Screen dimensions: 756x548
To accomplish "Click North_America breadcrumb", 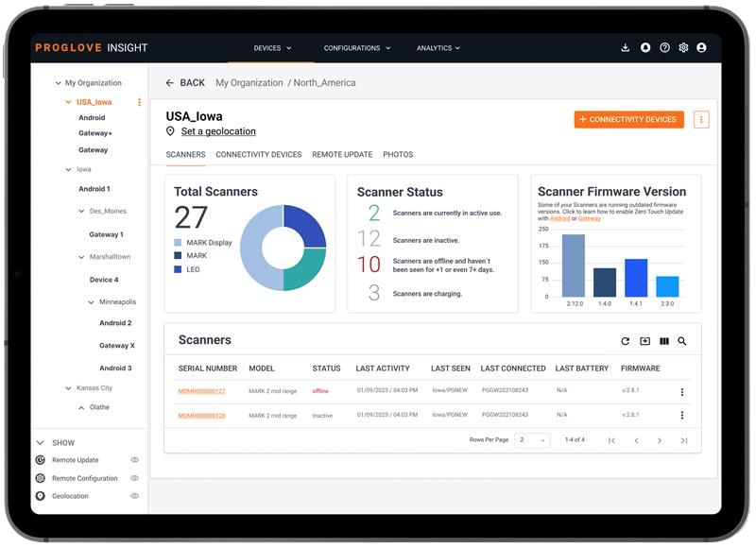I will point(324,83).
